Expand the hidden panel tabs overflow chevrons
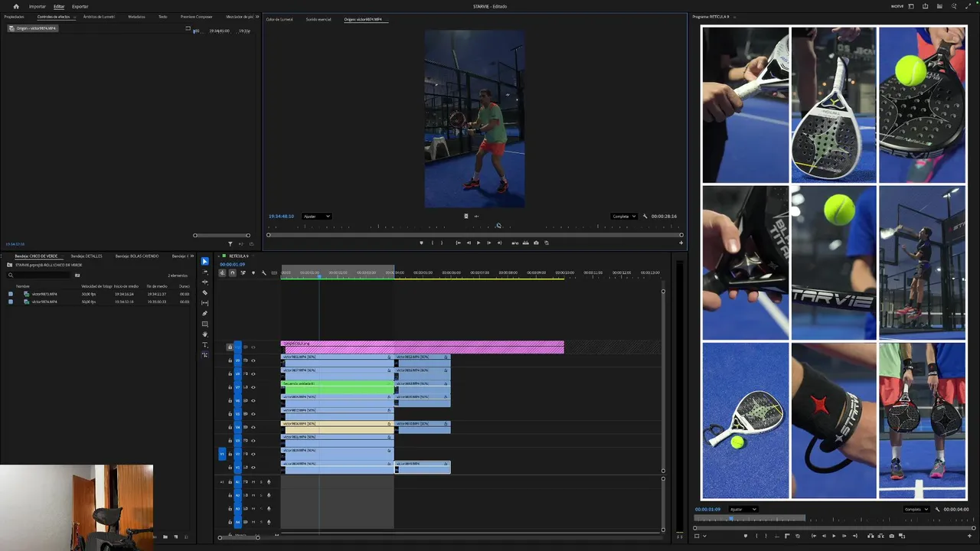This screenshot has height=551, width=980. click(x=257, y=17)
